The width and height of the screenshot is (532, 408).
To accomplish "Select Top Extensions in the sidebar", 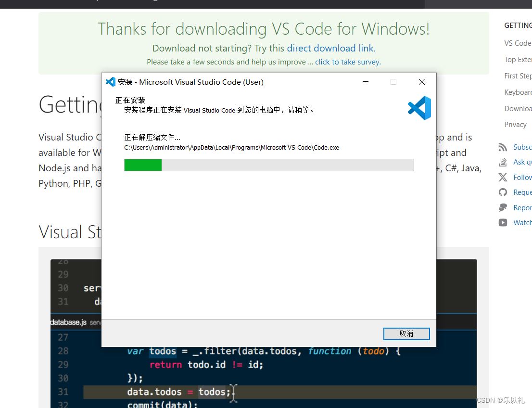I will pos(518,59).
